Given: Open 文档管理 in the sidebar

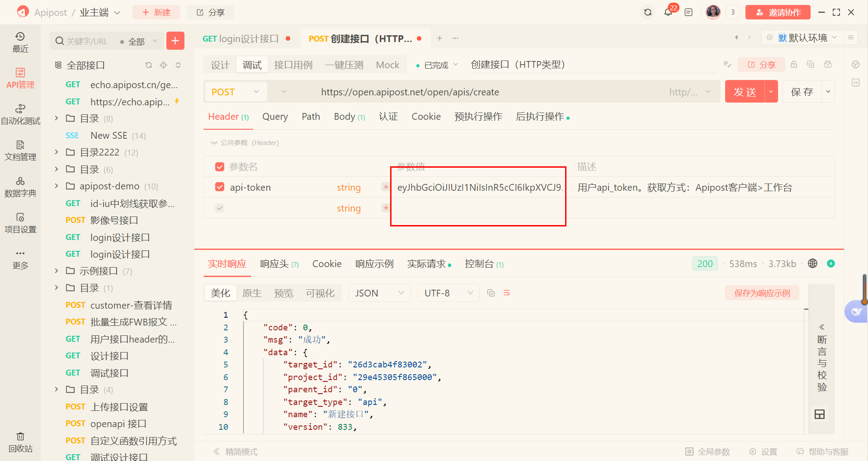Looking at the screenshot, I should pyautogui.click(x=20, y=151).
